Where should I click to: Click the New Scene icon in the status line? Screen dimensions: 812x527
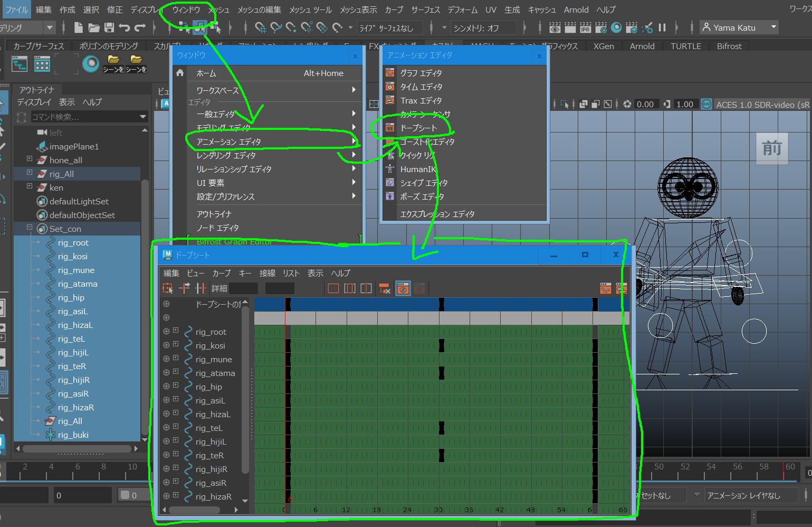click(78, 27)
